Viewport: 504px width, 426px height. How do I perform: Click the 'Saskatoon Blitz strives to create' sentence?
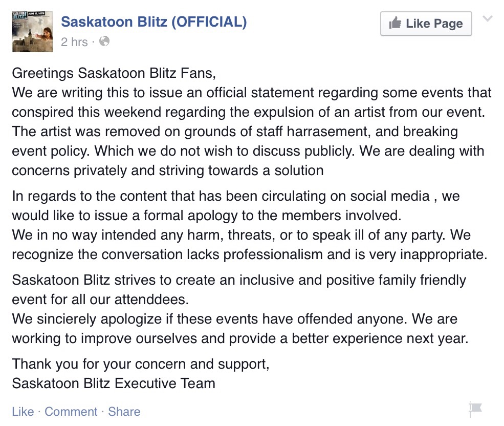click(239, 290)
